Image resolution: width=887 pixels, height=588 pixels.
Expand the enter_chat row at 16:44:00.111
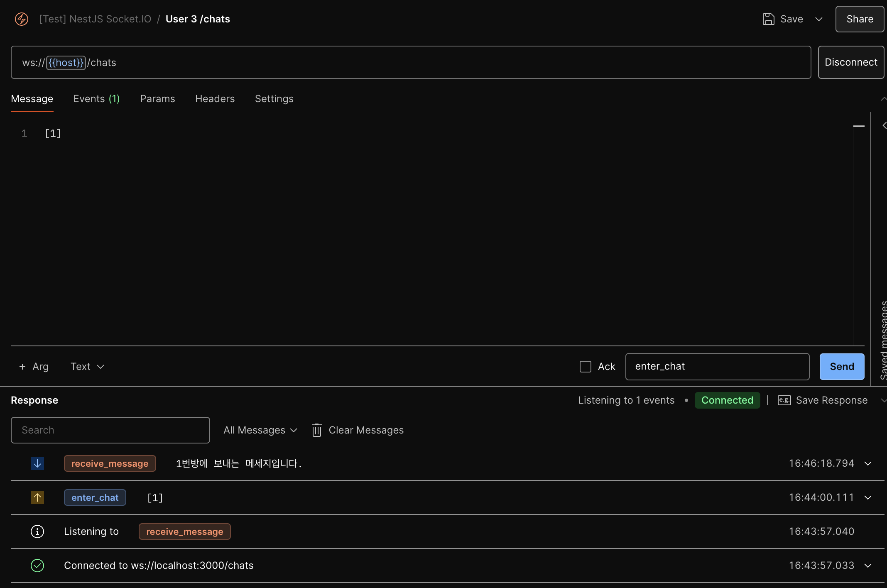[868, 497]
